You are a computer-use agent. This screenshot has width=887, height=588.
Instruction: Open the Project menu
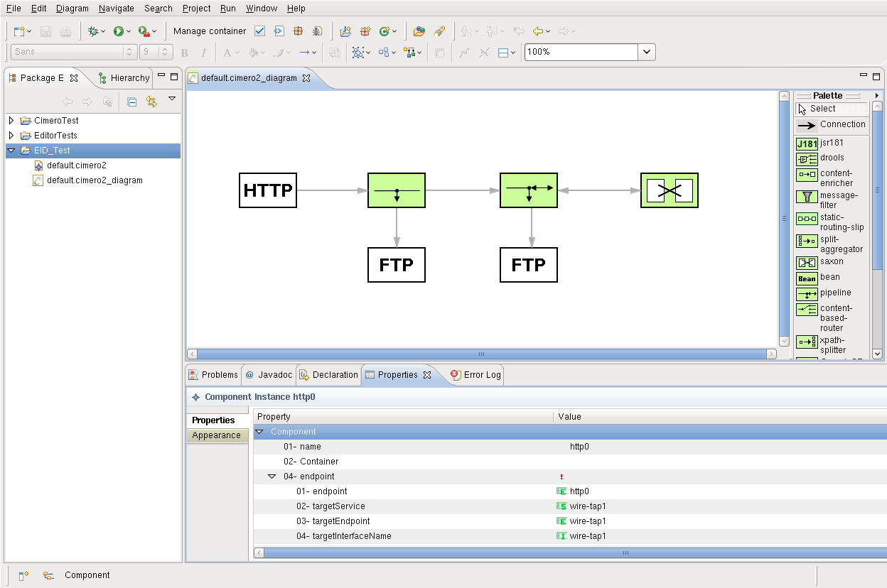pos(196,9)
